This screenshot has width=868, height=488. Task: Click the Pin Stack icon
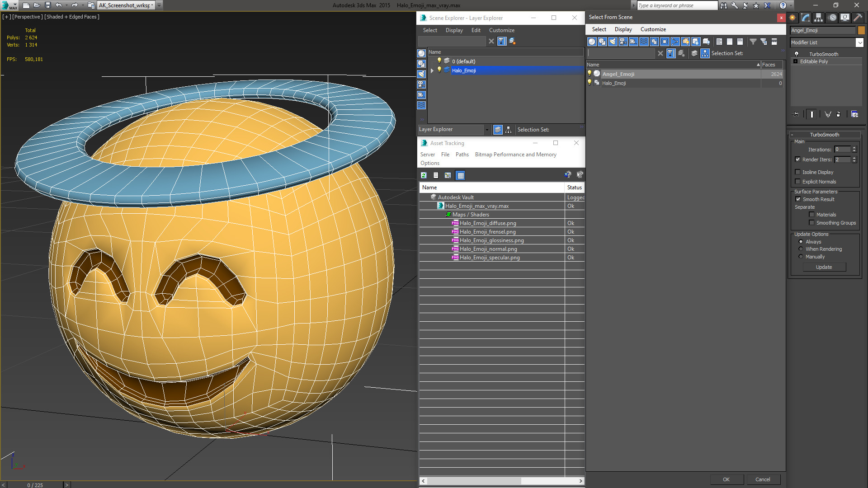point(796,114)
